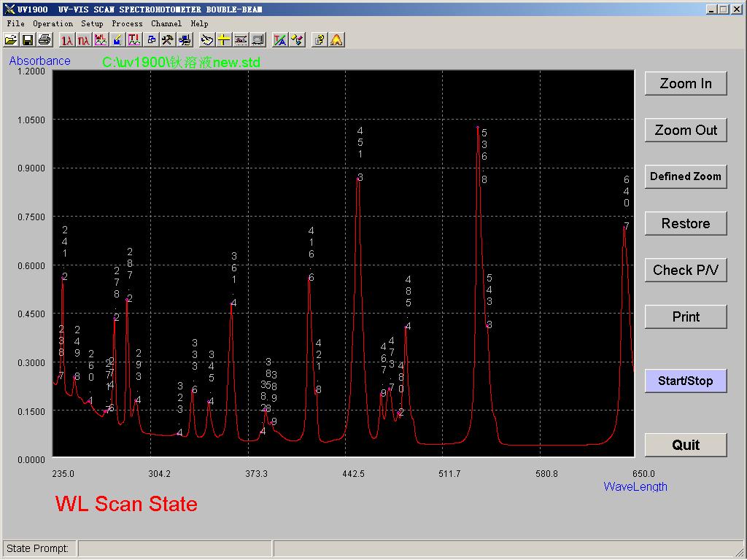Click the Quit button
This screenshot has width=747, height=560.
685,446
